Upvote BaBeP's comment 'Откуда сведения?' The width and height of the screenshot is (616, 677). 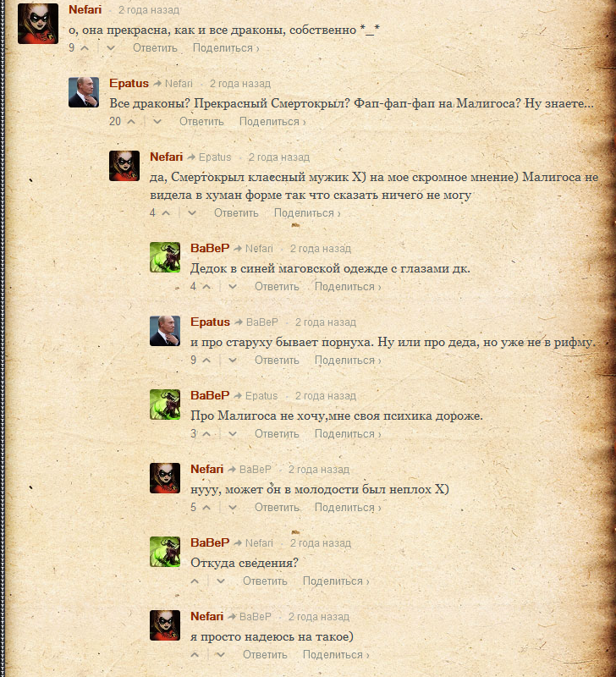tap(195, 581)
